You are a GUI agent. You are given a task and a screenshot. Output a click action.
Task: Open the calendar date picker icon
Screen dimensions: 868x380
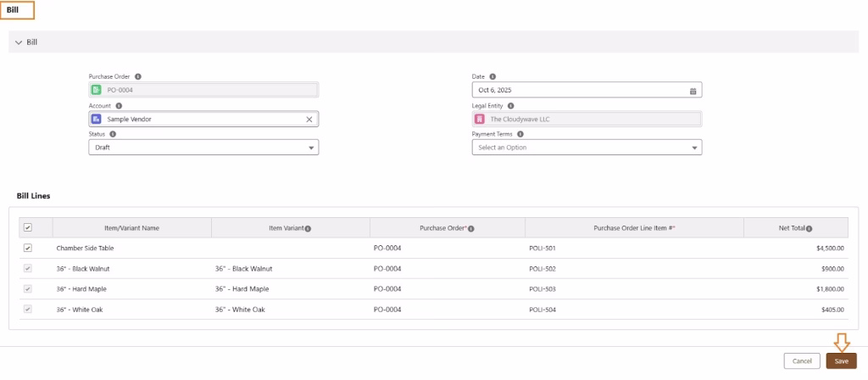point(693,91)
